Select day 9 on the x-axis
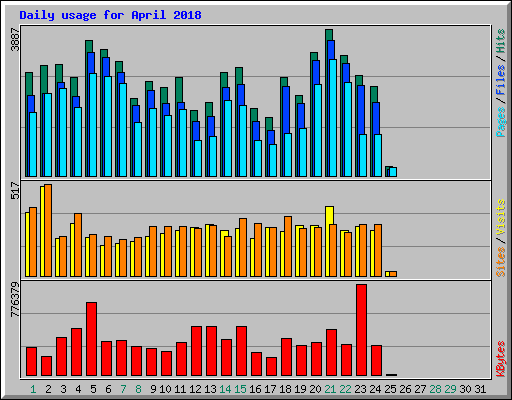The width and height of the screenshot is (512, 400). tap(153, 389)
